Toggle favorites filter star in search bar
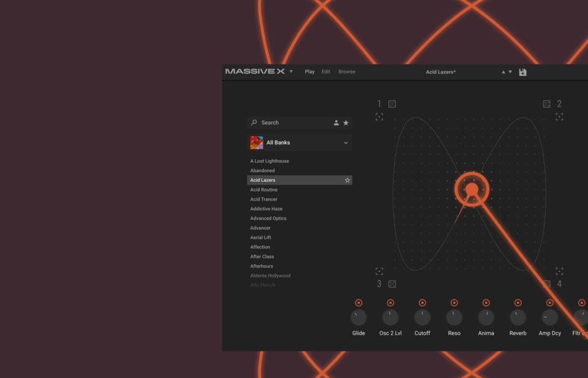This screenshot has width=588, height=378. (346, 123)
